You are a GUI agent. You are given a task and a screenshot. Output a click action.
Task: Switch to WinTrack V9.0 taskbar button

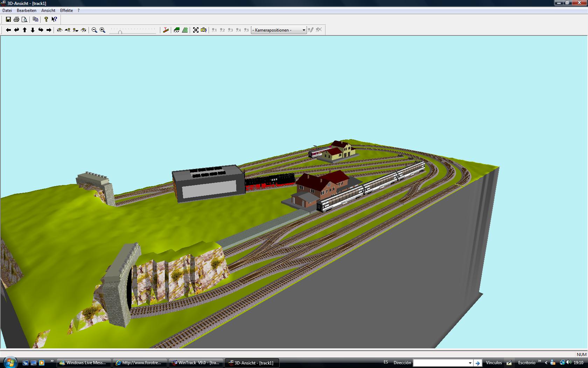pos(196,363)
